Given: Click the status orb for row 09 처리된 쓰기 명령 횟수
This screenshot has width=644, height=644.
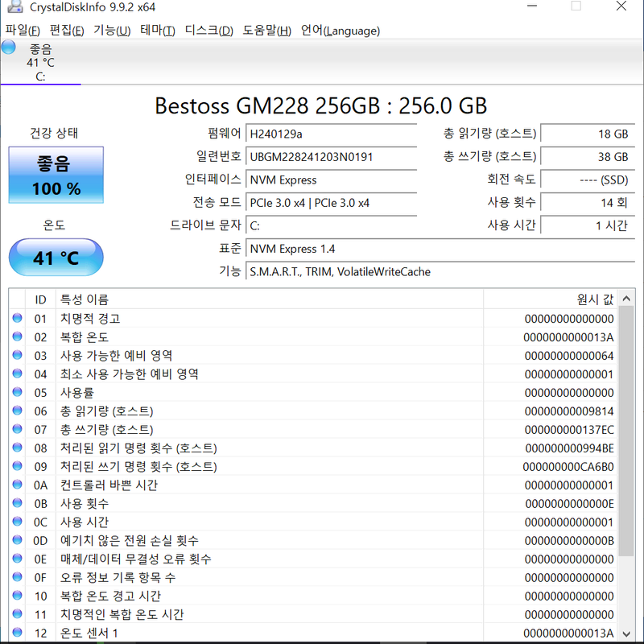Looking at the screenshot, I should coord(17,466).
